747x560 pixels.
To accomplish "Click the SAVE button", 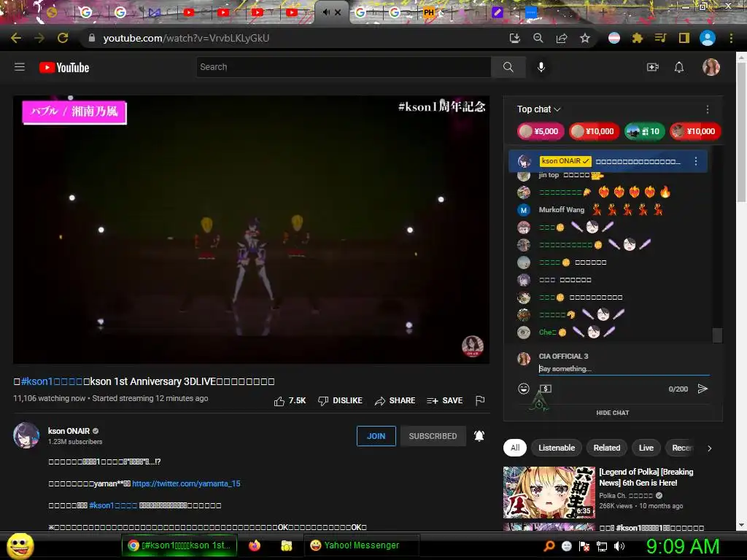I will [x=444, y=401].
